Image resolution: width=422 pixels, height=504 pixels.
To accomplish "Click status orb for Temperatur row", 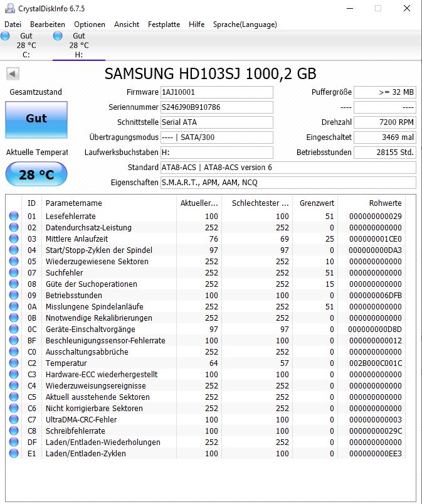I will [14, 363].
